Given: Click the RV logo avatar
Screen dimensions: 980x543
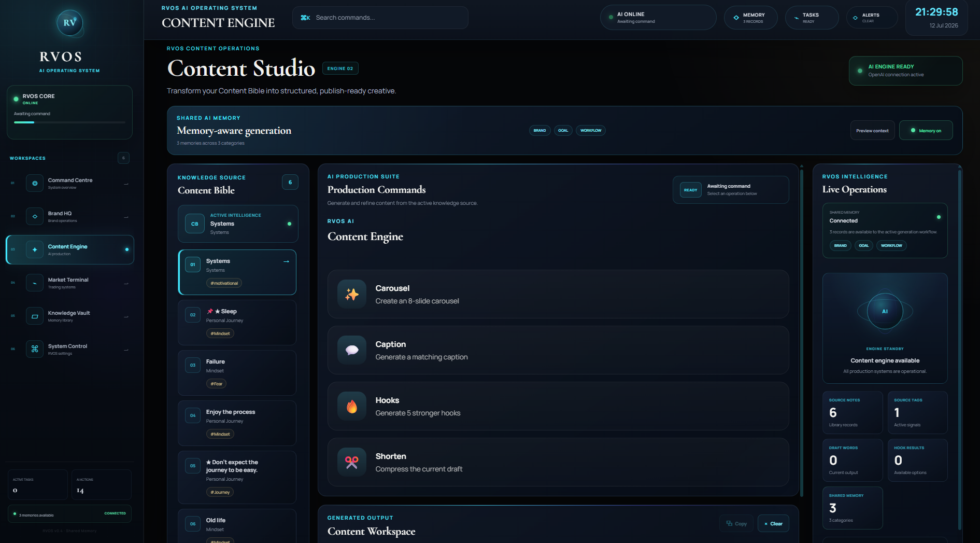Looking at the screenshot, I should (69, 23).
